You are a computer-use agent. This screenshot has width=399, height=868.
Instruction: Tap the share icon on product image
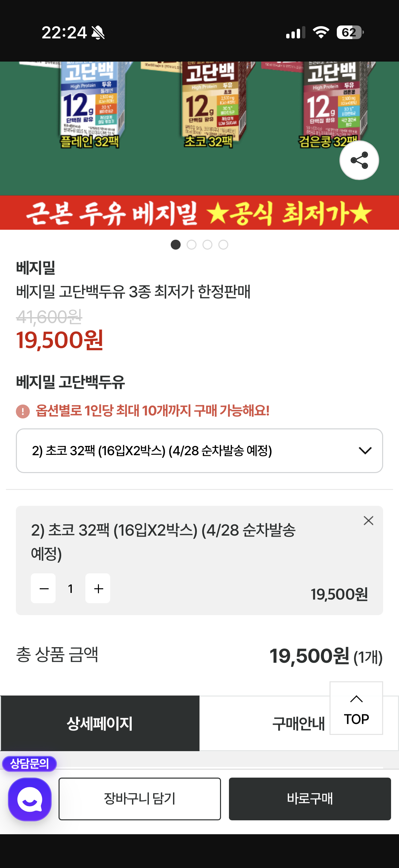[x=359, y=160]
